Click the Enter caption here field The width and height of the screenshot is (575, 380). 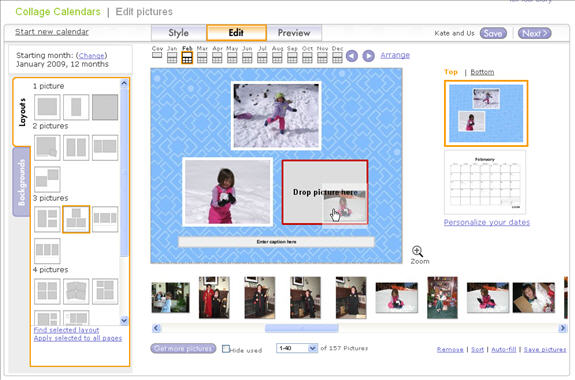tap(276, 242)
